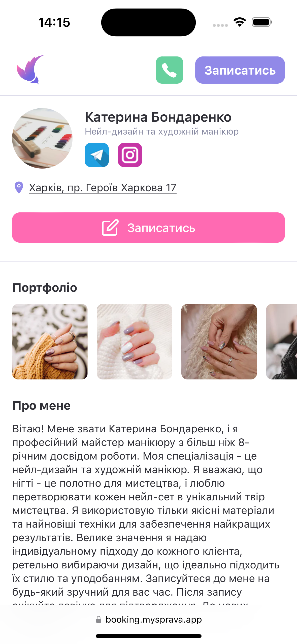Viewport: 297px width, 644px height.
Task: Click the lock icon beside the URL
Action: click(98, 620)
